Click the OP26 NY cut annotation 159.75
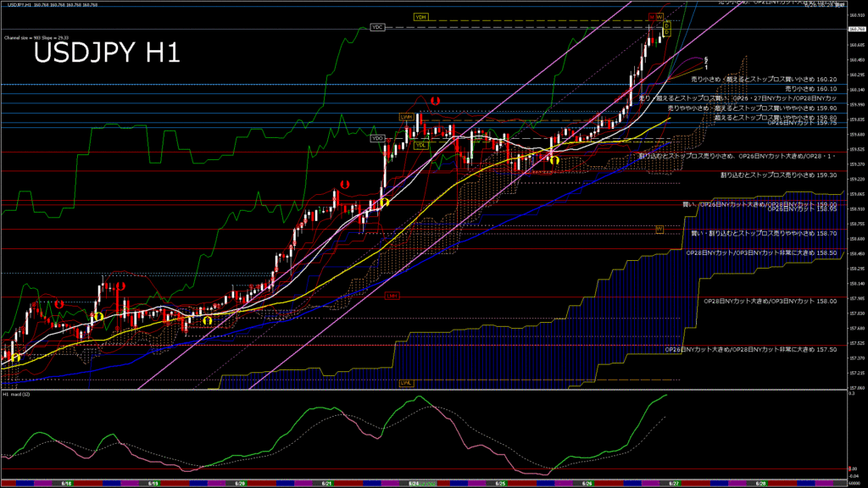Screen dimensions: 868x488 (802, 123)
